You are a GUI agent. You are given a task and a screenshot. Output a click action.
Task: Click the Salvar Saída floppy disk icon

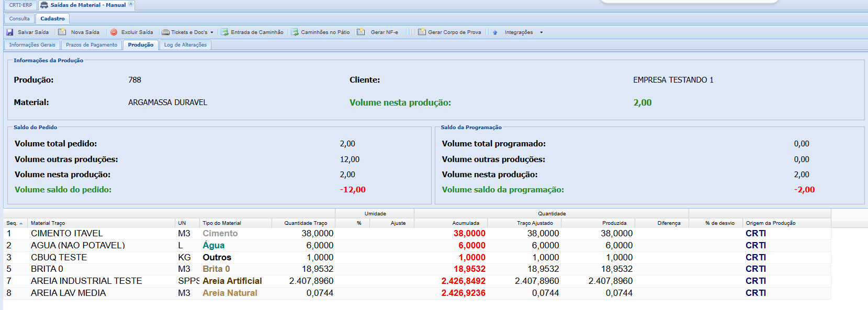(x=9, y=32)
